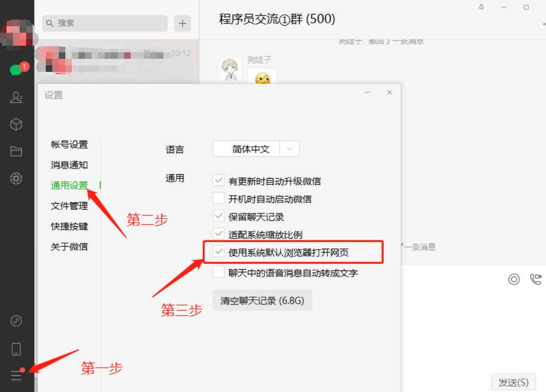Expand the 简体中文 language dropdown arrow
The width and height of the screenshot is (546, 392).
[x=290, y=149]
